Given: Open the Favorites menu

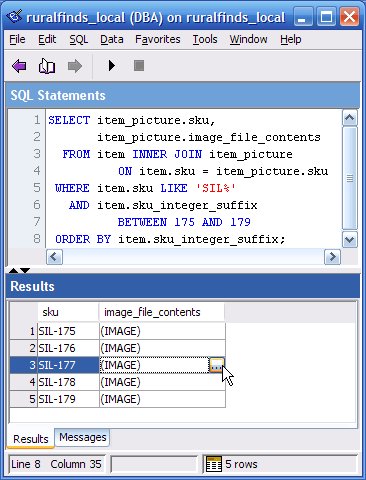Looking at the screenshot, I should coord(158,39).
